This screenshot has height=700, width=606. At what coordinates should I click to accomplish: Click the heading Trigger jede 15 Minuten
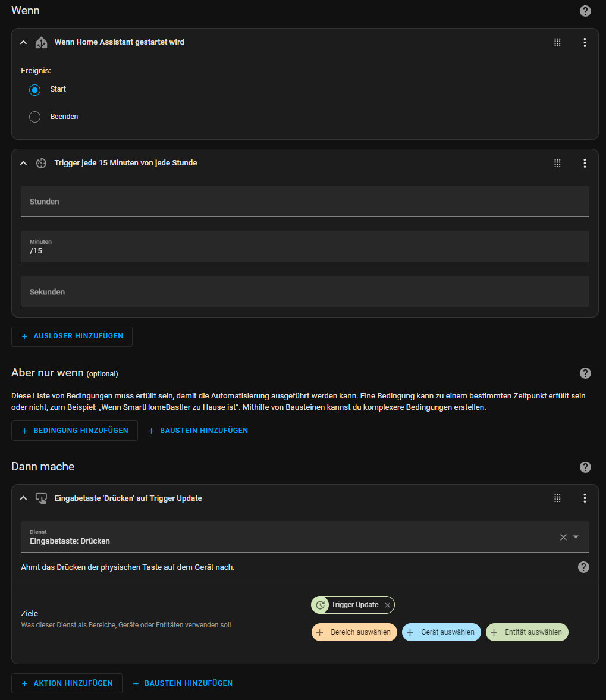[x=125, y=163]
